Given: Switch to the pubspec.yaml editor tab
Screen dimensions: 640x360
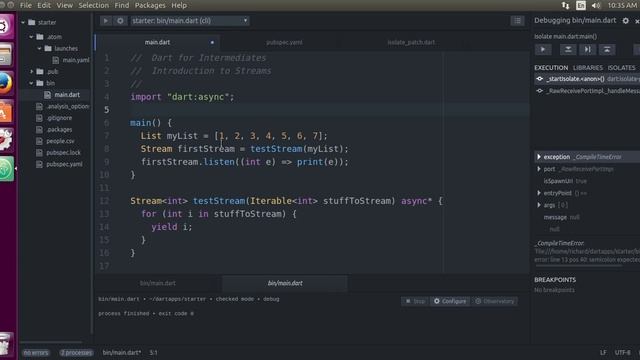Looking at the screenshot, I should pyautogui.click(x=284, y=42).
